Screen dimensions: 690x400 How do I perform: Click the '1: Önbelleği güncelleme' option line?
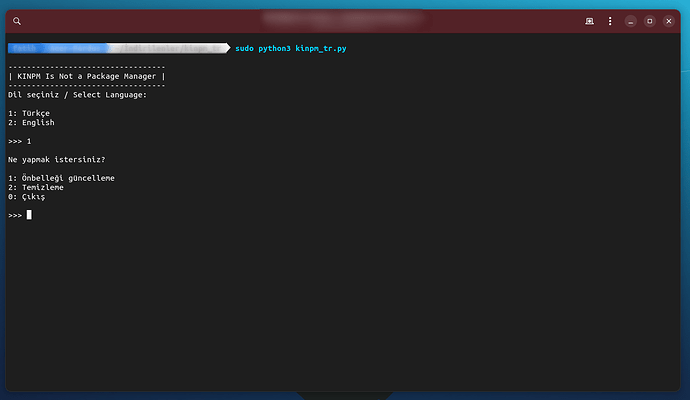coord(61,178)
